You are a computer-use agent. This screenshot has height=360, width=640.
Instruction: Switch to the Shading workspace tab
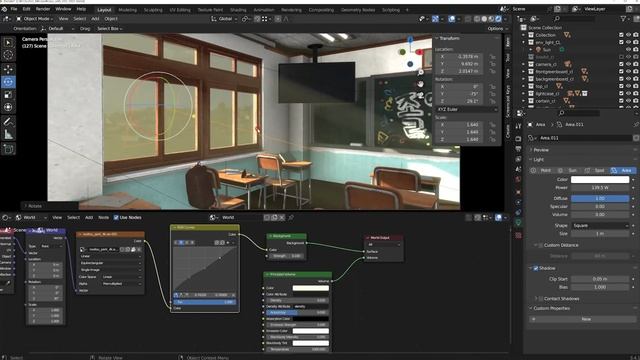point(238,10)
